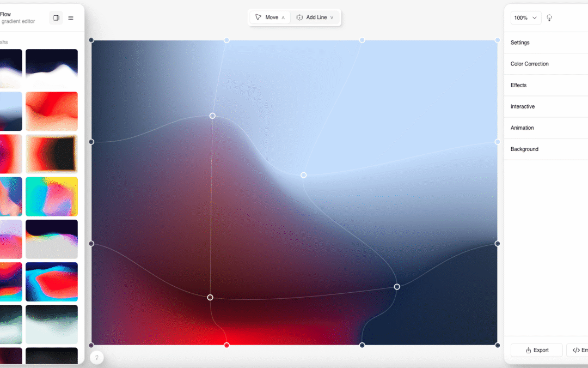Expand the Animation section

click(522, 128)
